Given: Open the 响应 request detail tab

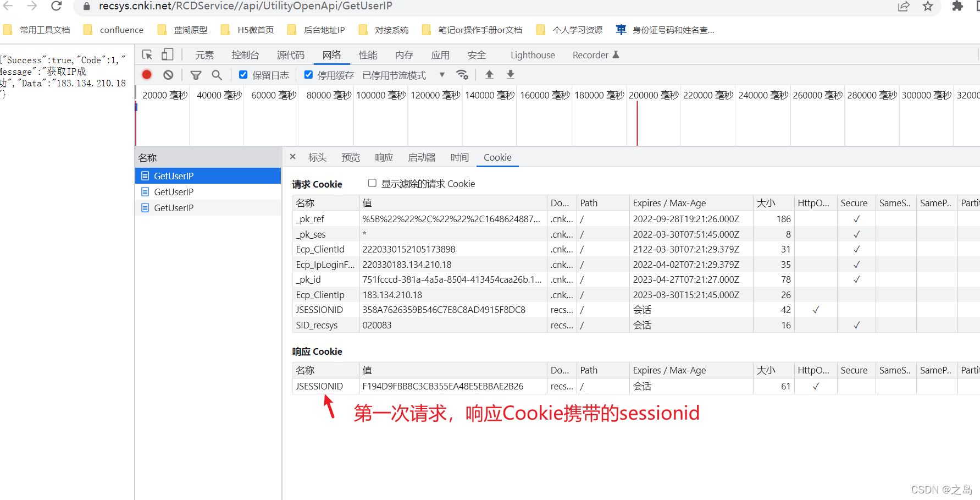Looking at the screenshot, I should [384, 157].
